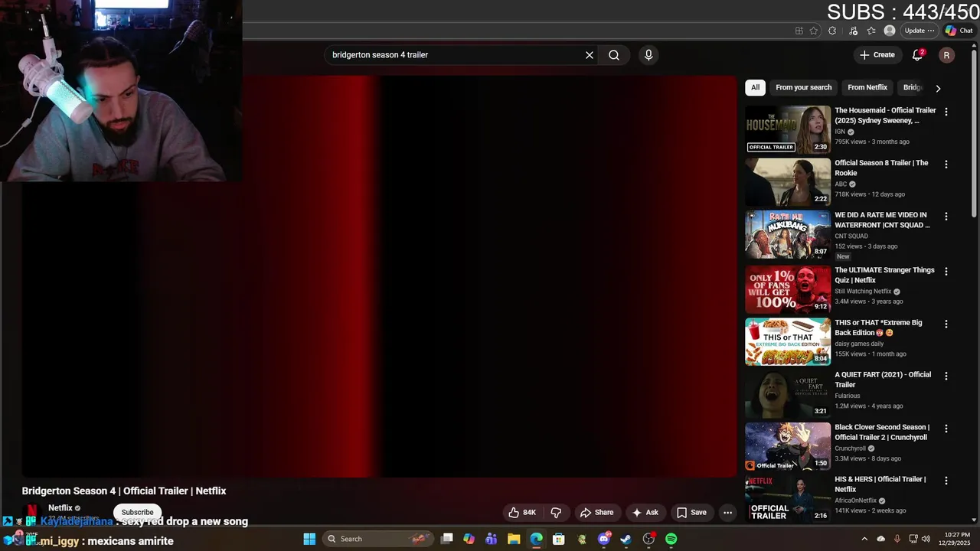Click the taskbar Search box
The image size is (980, 551).
click(x=377, y=539)
